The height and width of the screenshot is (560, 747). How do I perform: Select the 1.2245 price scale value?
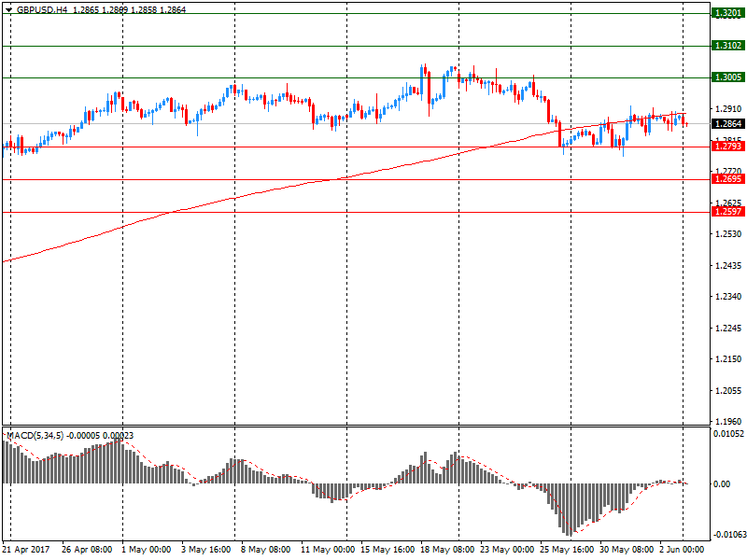tap(728, 329)
